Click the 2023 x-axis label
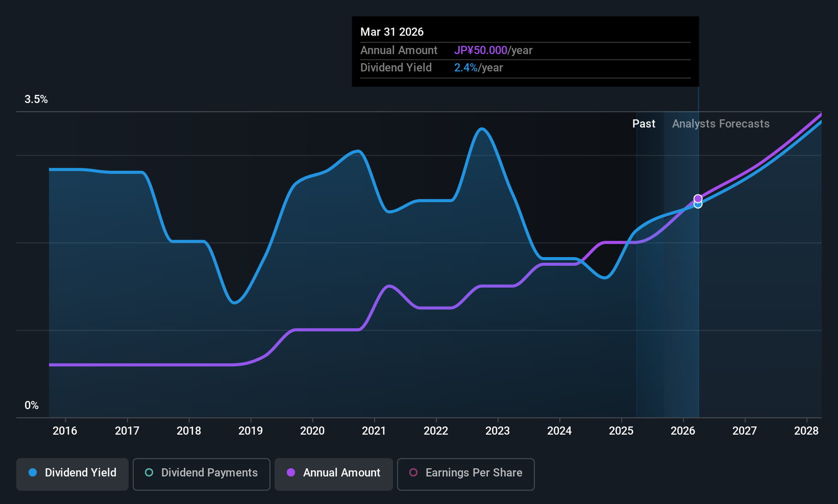Image resolution: width=838 pixels, height=504 pixels. (498, 431)
